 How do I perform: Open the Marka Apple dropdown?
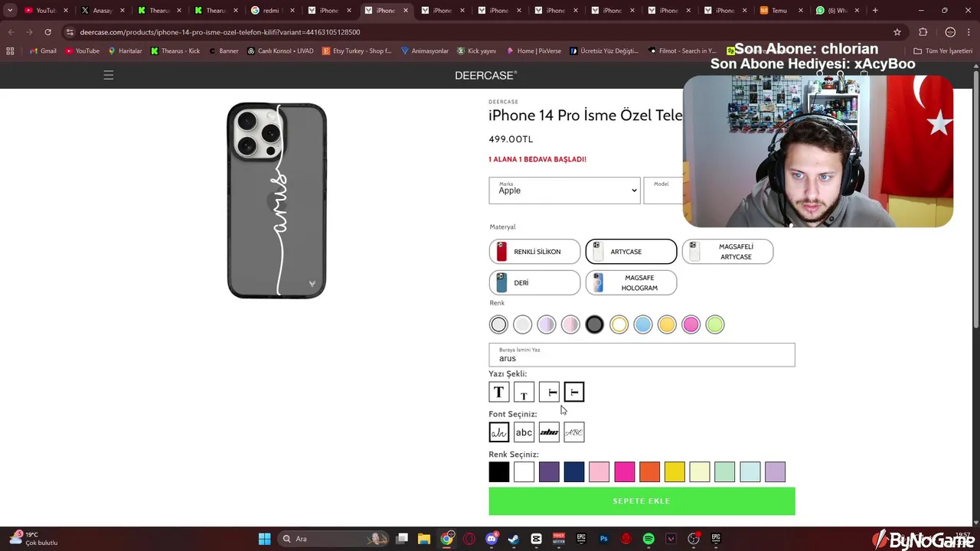pos(564,191)
